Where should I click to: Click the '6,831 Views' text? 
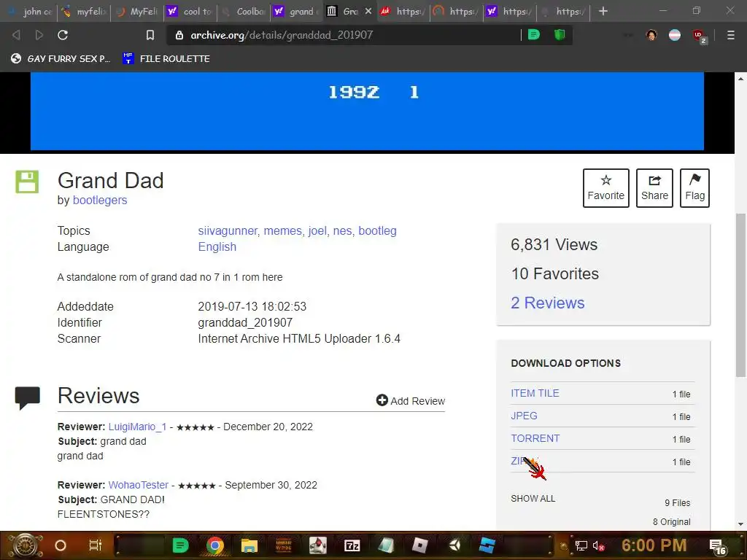[x=554, y=245]
